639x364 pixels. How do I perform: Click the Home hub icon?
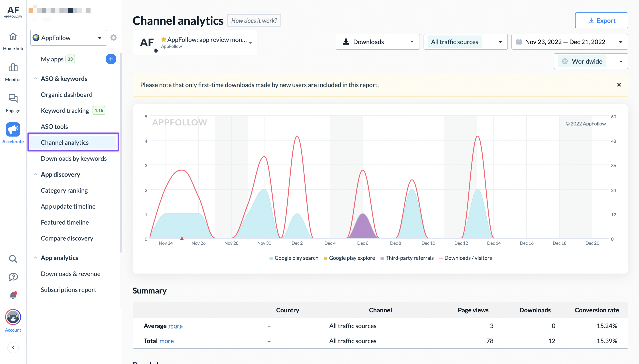(12, 38)
